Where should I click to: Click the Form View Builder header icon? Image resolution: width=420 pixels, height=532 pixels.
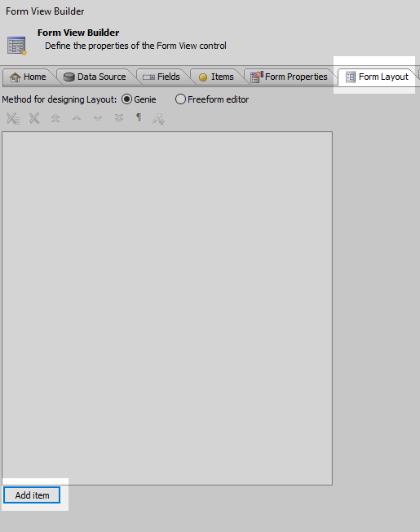pyautogui.click(x=16, y=46)
